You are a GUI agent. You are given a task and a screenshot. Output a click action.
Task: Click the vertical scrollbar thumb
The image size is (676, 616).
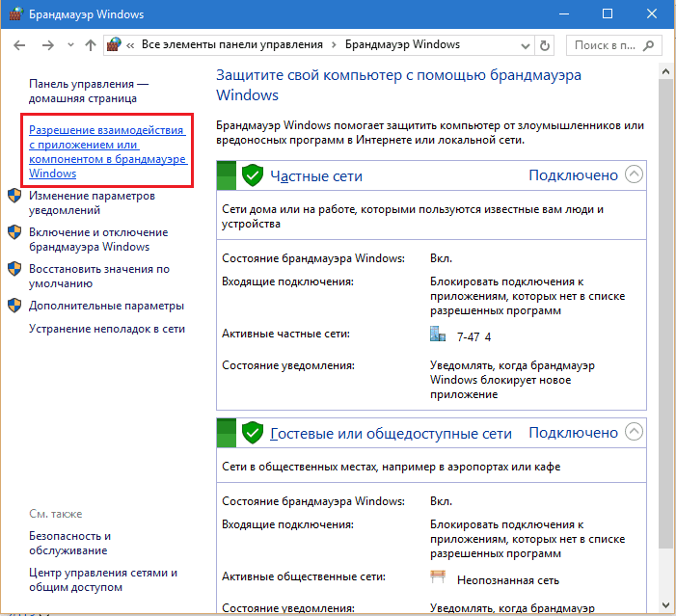[x=665, y=314]
